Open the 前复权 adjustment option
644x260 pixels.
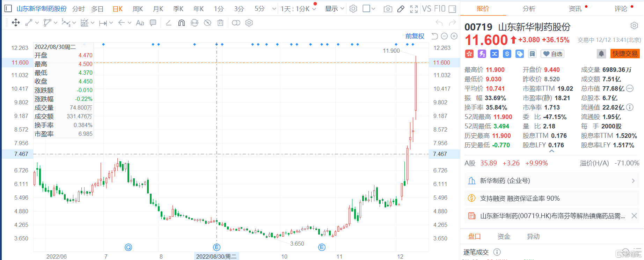coord(415,36)
